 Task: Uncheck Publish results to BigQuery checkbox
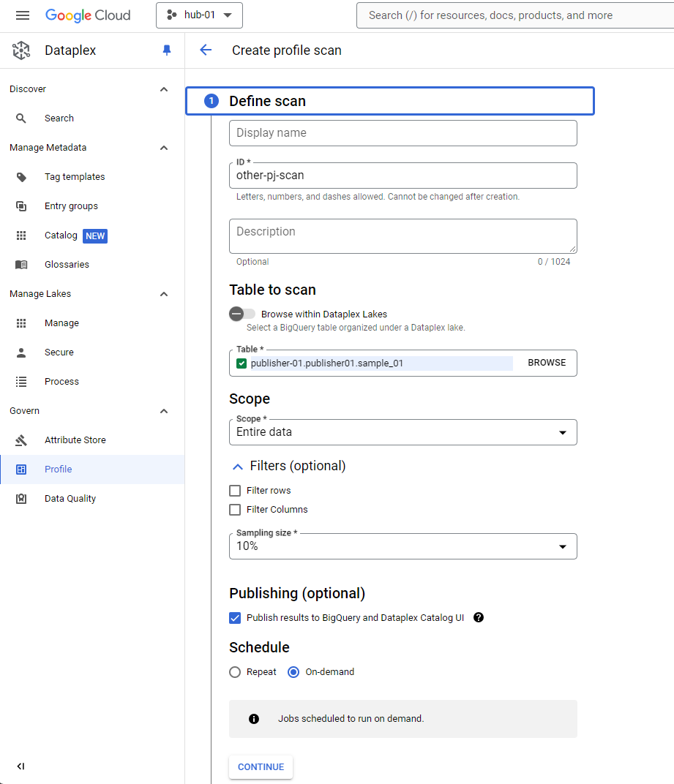tap(235, 618)
